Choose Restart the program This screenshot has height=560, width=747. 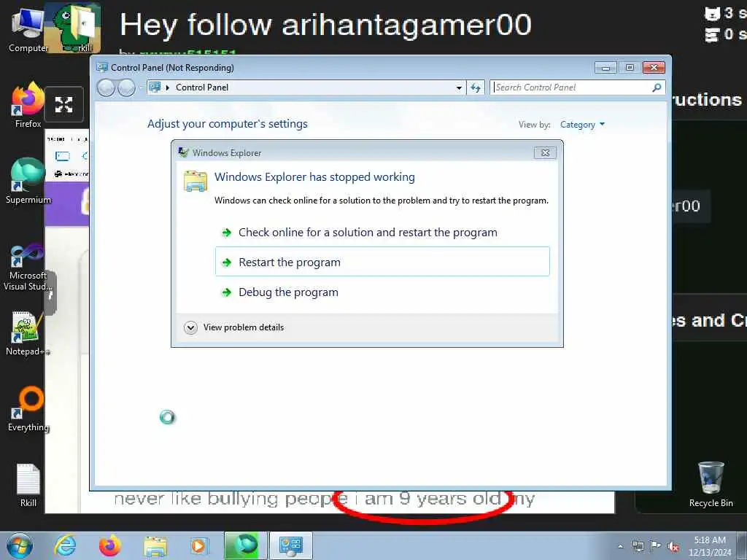pos(382,262)
